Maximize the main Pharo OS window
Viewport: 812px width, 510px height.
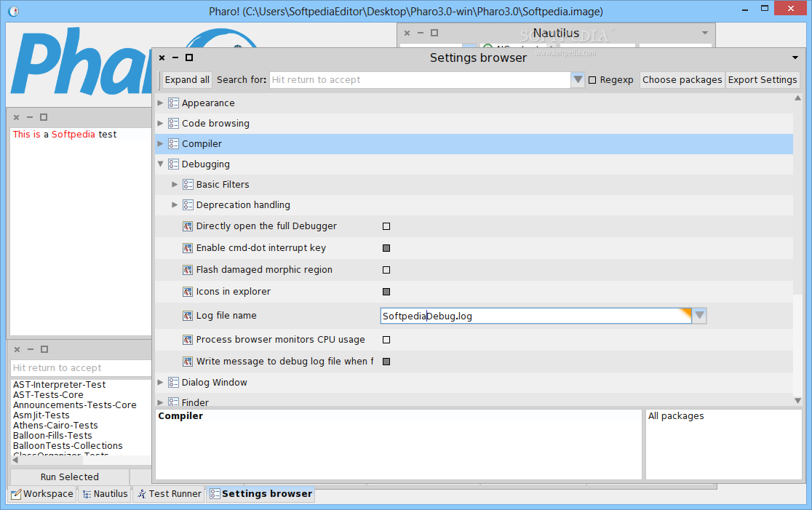(765, 8)
